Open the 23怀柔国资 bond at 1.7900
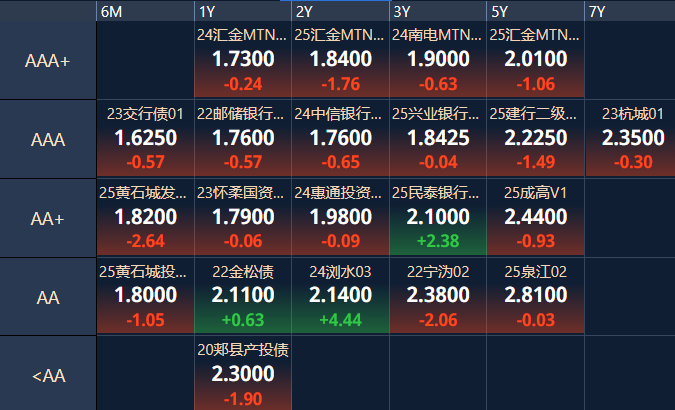The image size is (675, 410). [x=243, y=218]
